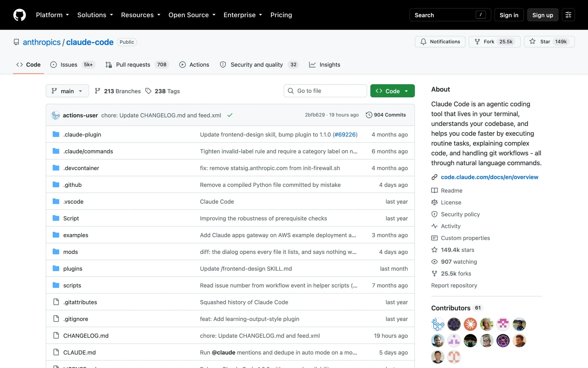Image resolution: width=588 pixels, height=368 pixels.
Task: View the 213 Branches list
Action: point(118,91)
